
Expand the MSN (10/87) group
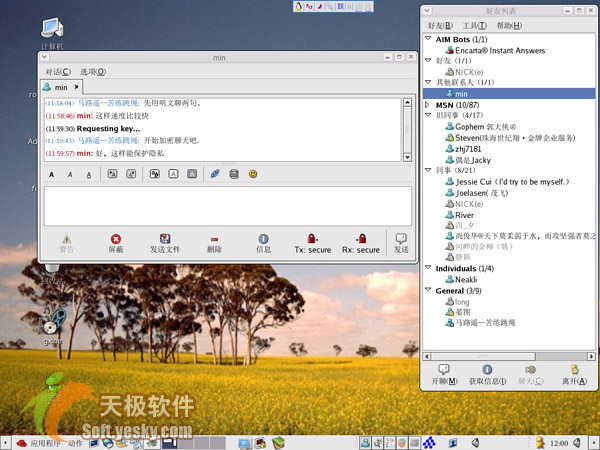tap(428, 104)
